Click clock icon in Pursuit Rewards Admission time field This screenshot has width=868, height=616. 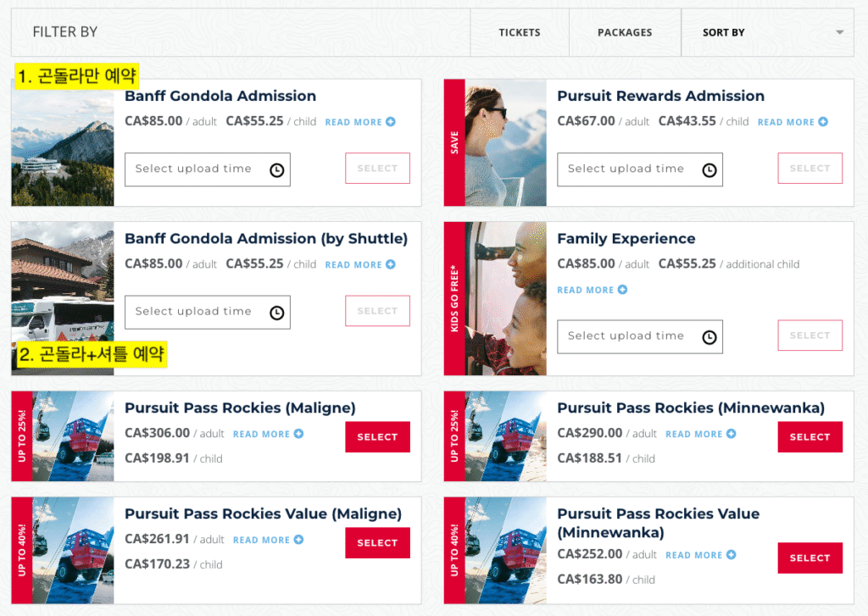coord(709,170)
